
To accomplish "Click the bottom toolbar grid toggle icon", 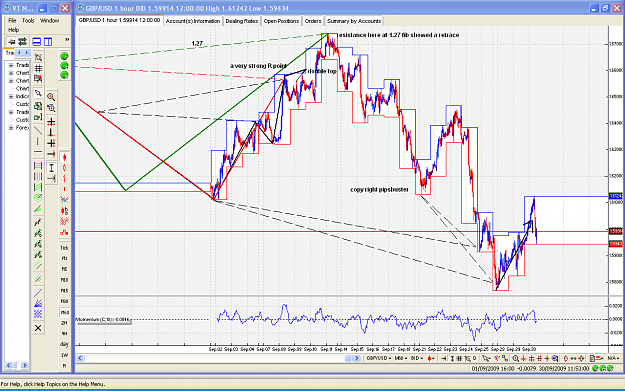I will pos(459,358).
